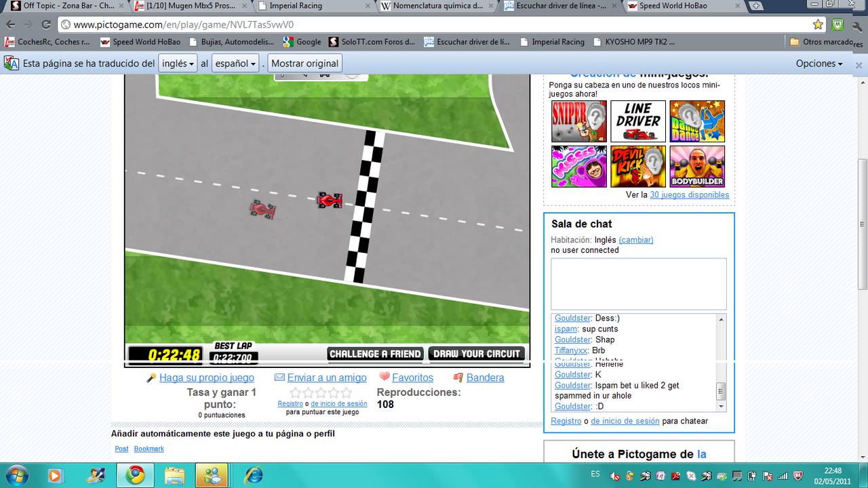Click the 30 juegos disponibles link
Screen dimensions: 868x488
coord(690,195)
